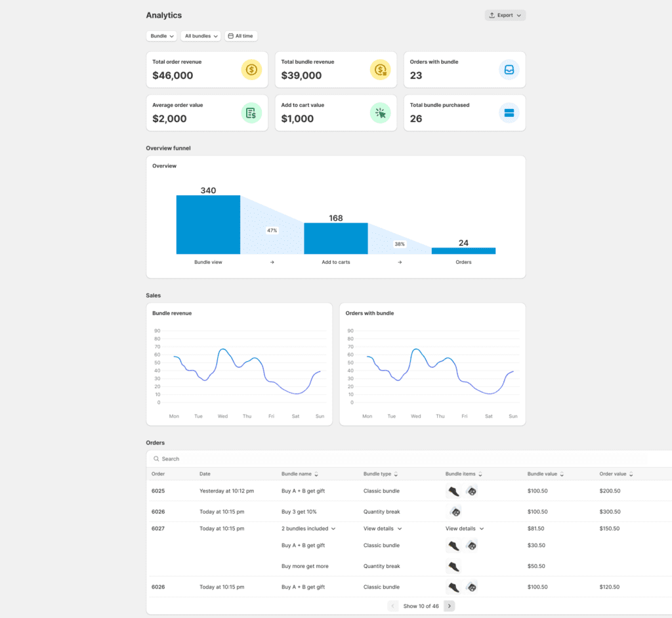Click the Orders with bundle inbox icon
The width and height of the screenshot is (672, 618).
click(x=509, y=70)
